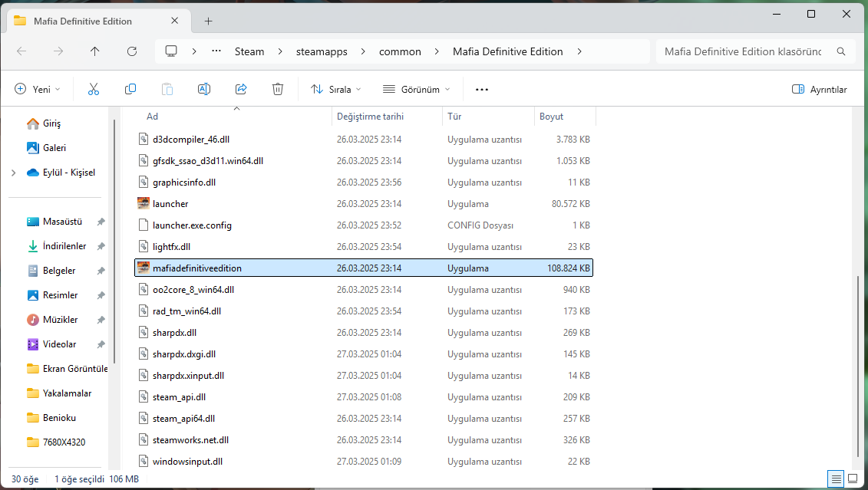Image resolution: width=868 pixels, height=490 pixels.
Task: Switch to large thumbnails view icon in status bar
Action: 853,478
